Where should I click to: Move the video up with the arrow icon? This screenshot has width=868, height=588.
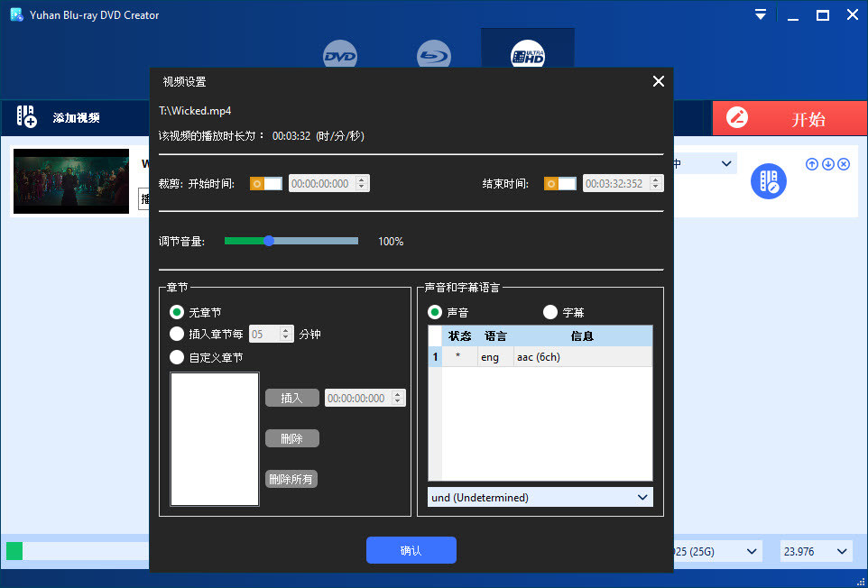812,164
